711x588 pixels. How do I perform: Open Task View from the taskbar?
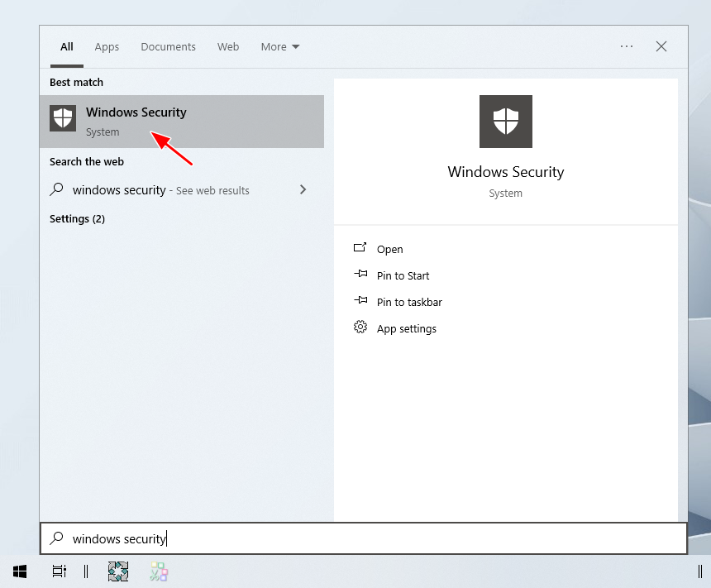[59, 571]
